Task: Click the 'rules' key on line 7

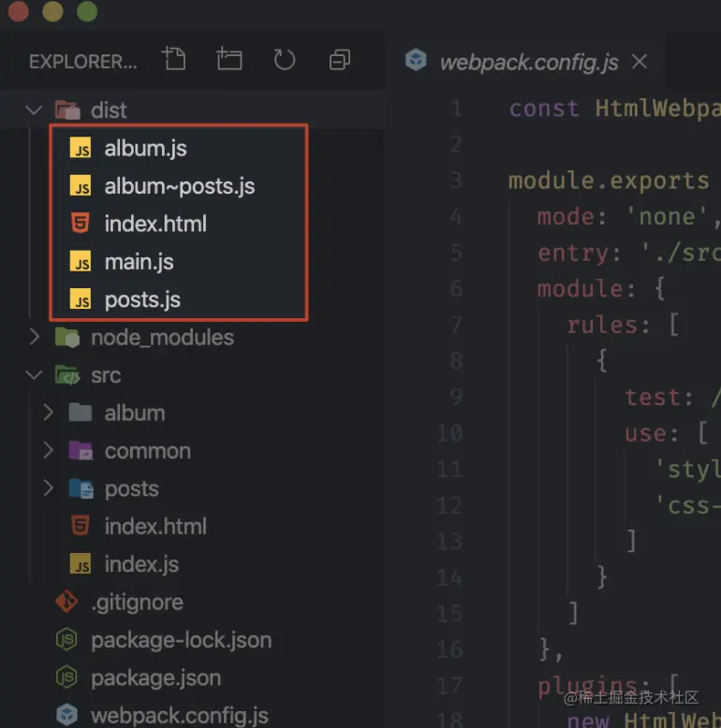Action: pyautogui.click(x=601, y=325)
